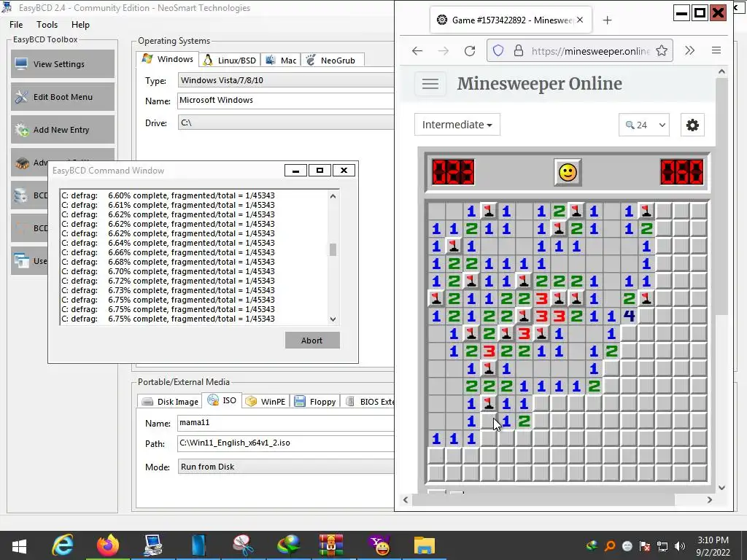Bookmark this page with the star icon
The image size is (747, 560).
click(x=661, y=51)
